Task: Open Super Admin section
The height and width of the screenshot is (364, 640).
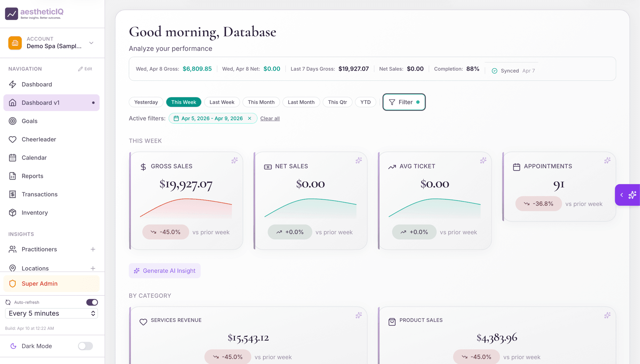Action: (52, 284)
